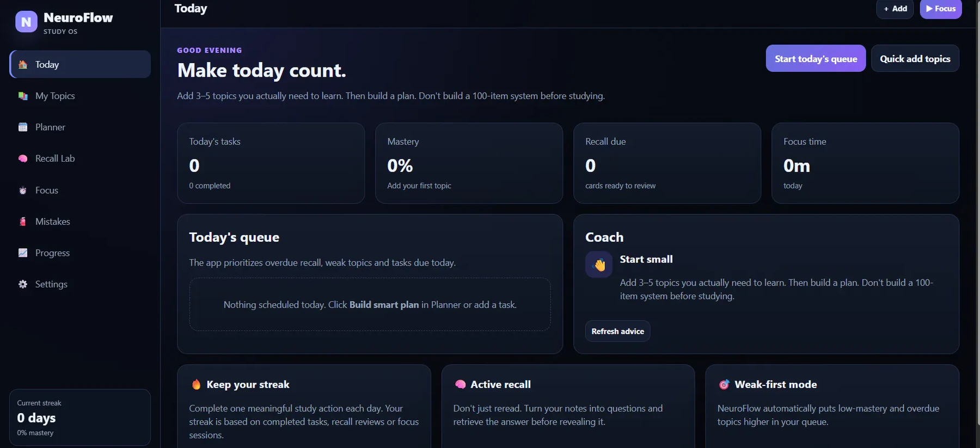This screenshot has width=980, height=448.
Task: Click the calendar icon beside Planner
Action: pyautogui.click(x=23, y=127)
